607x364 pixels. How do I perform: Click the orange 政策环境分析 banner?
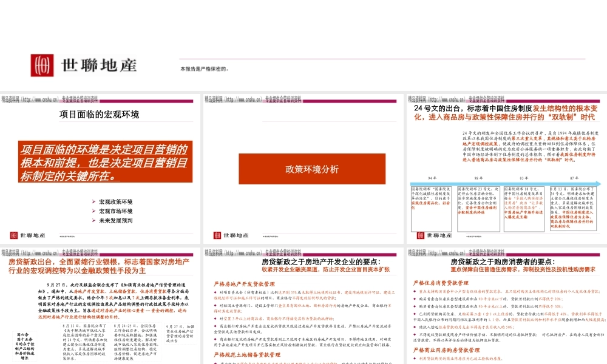312,169
